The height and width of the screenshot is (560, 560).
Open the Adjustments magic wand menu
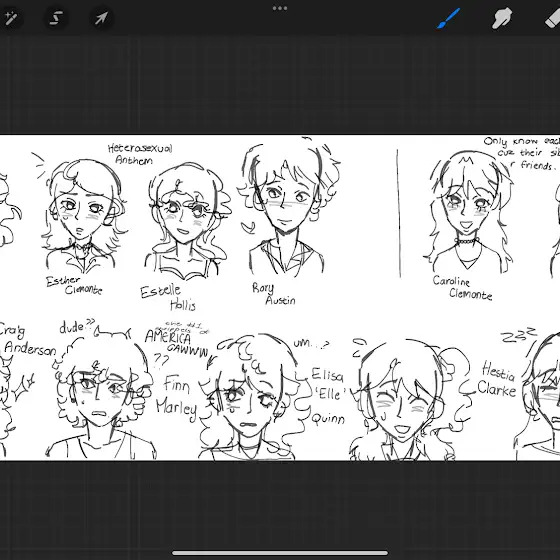tap(10, 18)
